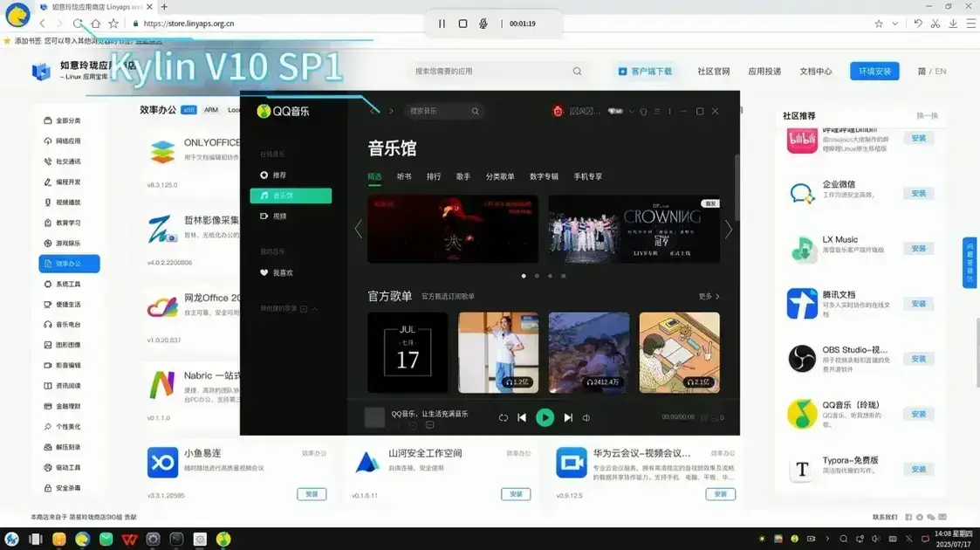
Task: Show next banner with right carousel arrow
Action: coord(728,230)
